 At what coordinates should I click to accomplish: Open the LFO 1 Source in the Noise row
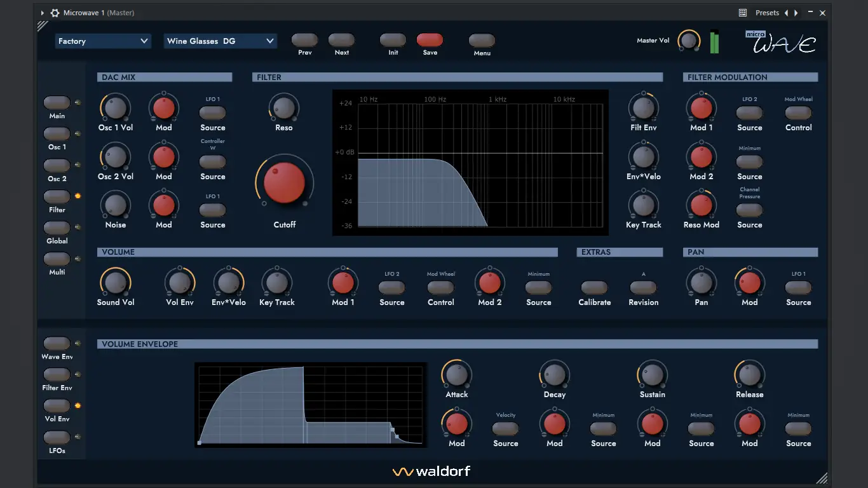pos(213,210)
